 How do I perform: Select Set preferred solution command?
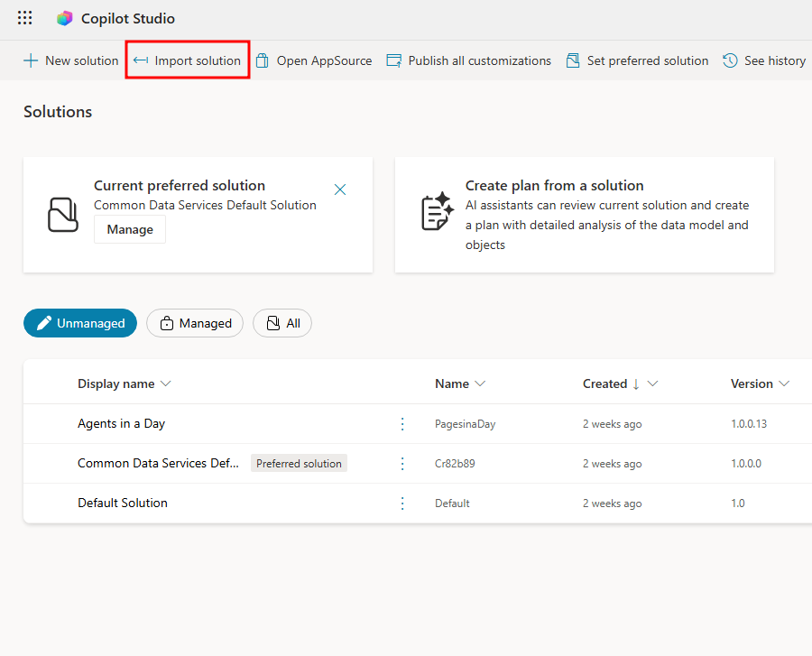point(637,60)
